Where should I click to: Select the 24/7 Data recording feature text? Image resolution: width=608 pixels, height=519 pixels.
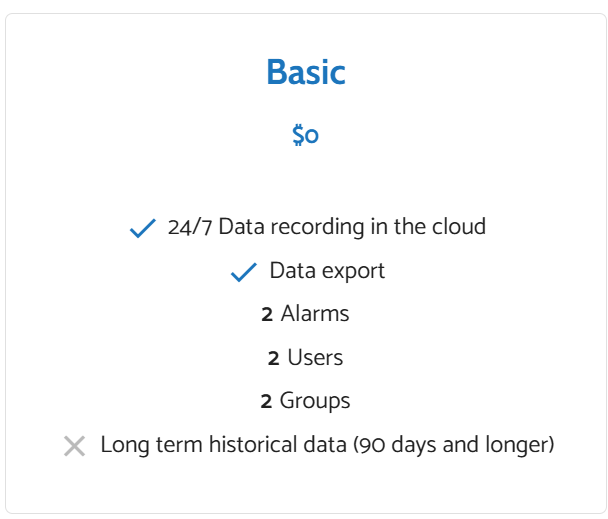coord(326,227)
